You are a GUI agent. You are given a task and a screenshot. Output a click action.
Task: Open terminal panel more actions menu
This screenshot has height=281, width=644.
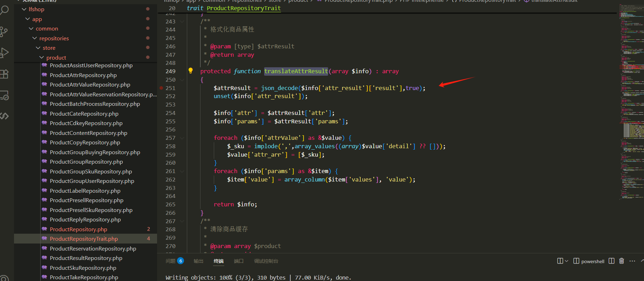point(632,261)
